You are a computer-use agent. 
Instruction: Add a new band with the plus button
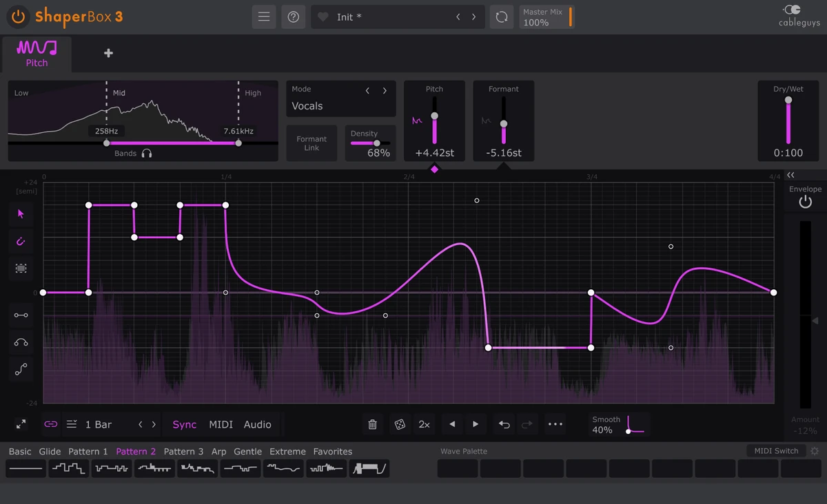click(x=108, y=52)
